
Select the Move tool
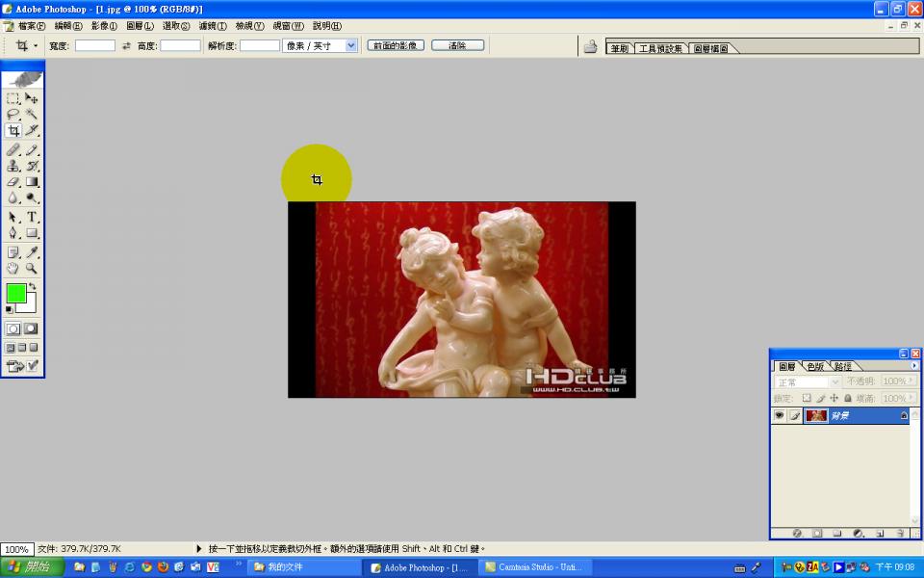point(32,98)
